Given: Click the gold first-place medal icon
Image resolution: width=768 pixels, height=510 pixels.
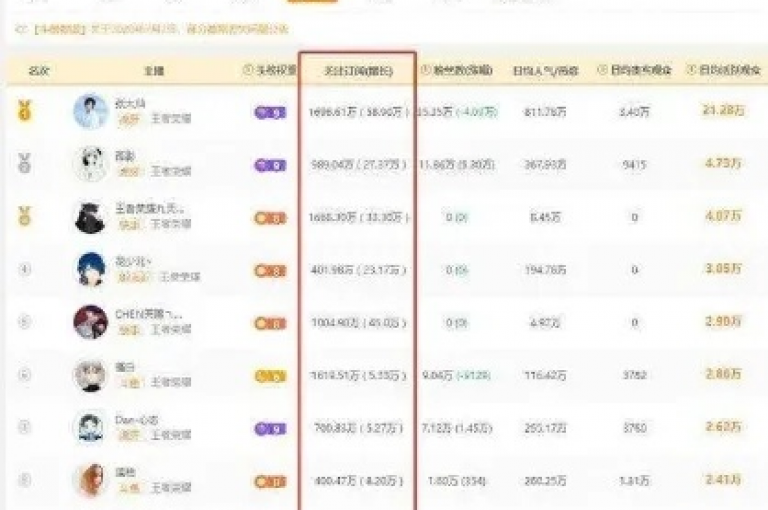Looking at the screenshot, I should click(x=24, y=110).
